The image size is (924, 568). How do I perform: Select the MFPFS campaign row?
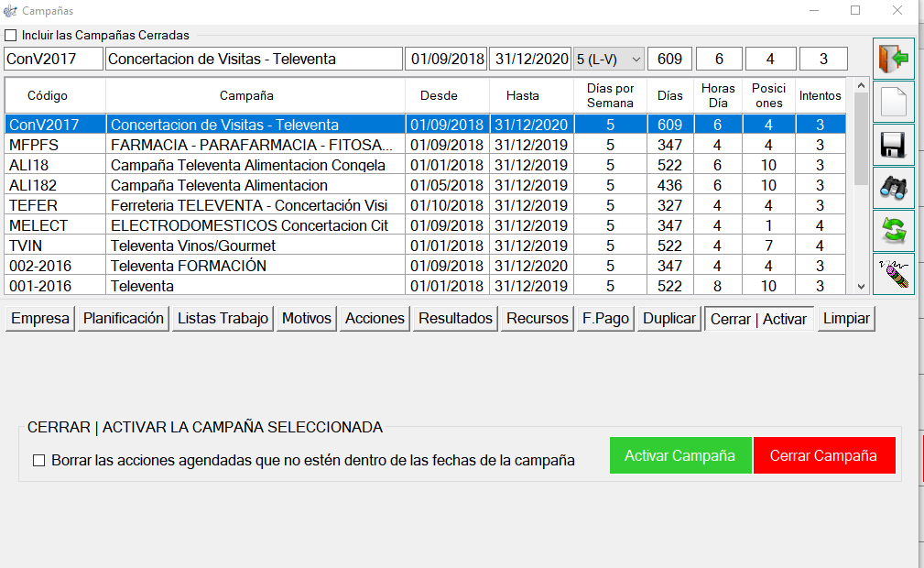(426, 145)
